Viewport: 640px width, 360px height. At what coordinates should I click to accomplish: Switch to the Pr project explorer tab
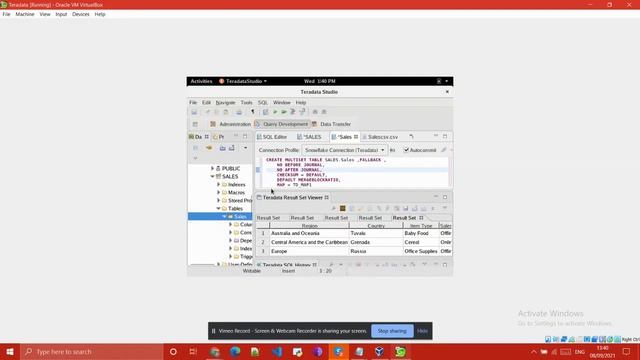219,137
